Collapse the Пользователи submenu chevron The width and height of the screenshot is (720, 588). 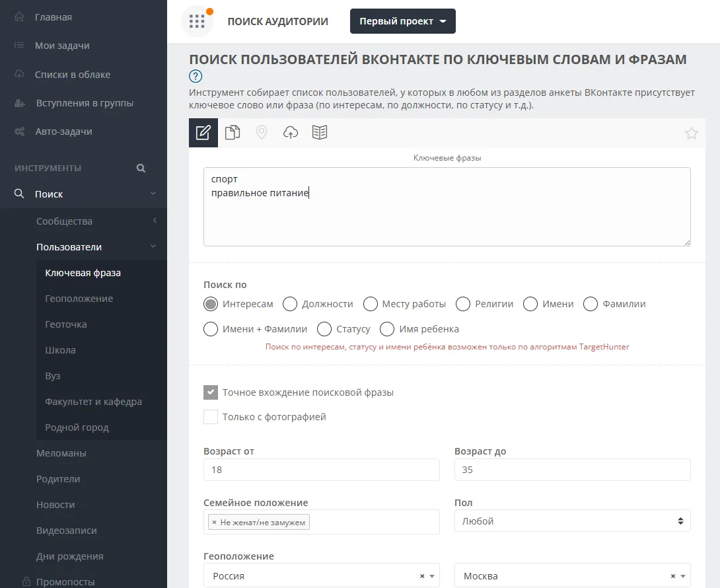(x=153, y=246)
